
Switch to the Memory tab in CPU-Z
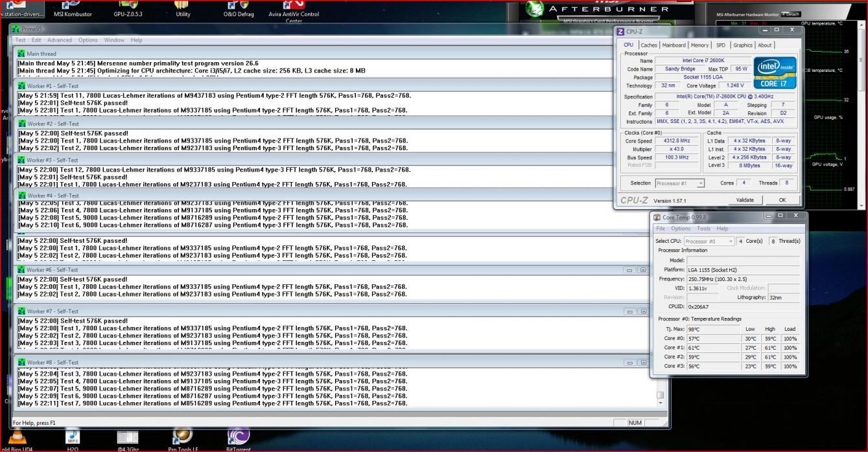coord(699,45)
